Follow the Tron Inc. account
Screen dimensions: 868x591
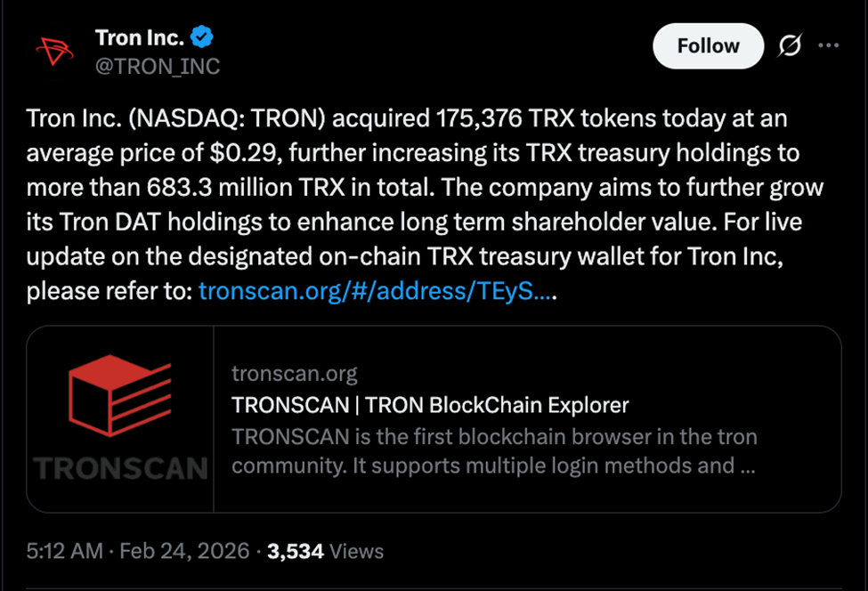708,45
